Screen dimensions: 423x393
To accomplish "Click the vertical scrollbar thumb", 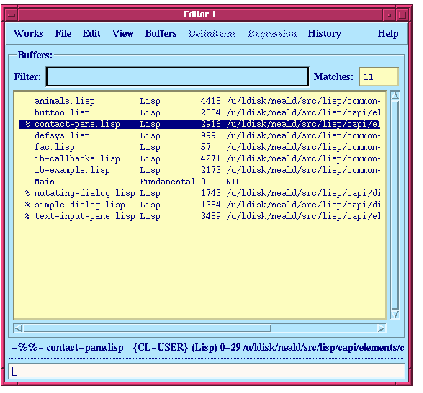I will pyautogui.click(x=395, y=205).
